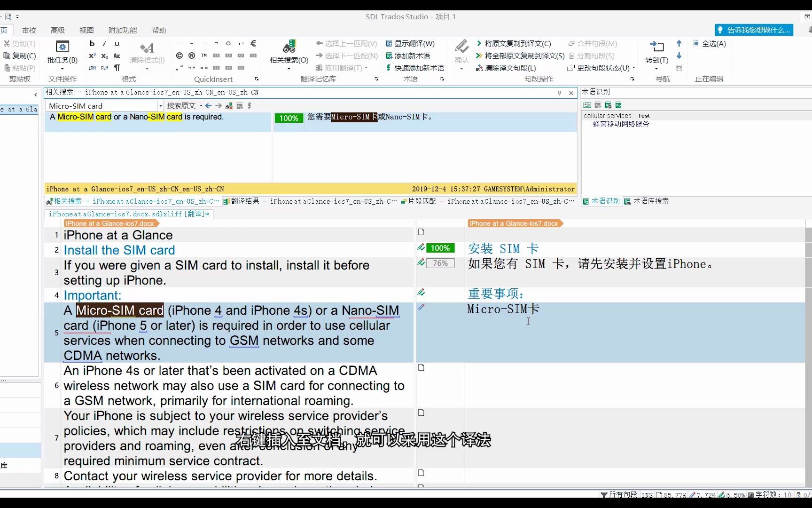Open the Review (审校) ribbon tab

point(29,30)
